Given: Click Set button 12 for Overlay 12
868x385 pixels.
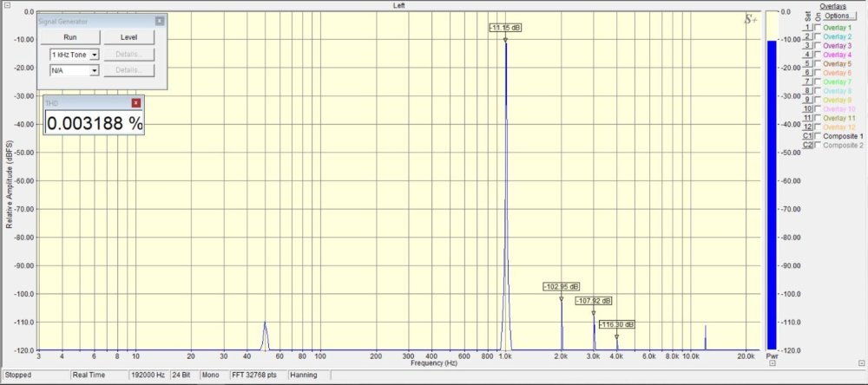Looking at the screenshot, I should (807, 127).
